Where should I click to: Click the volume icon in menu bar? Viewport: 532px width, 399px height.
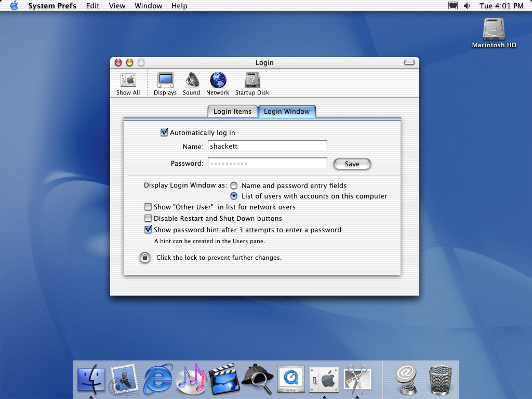click(x=467, y=6)
